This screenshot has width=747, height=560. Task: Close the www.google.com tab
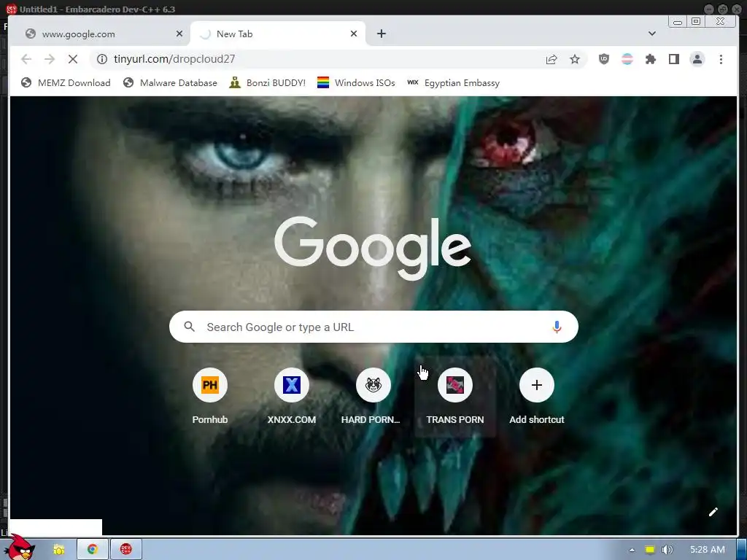pos(179,34)
